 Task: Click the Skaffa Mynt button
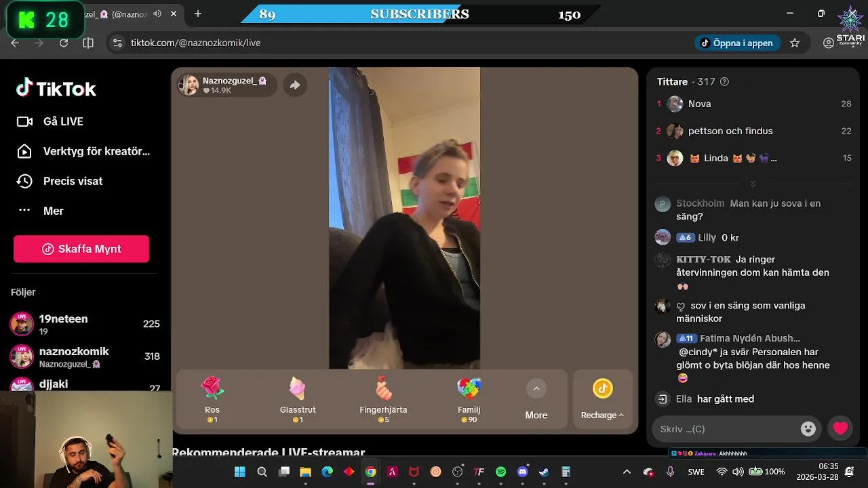pyautogui.click(x=81, y=249)
